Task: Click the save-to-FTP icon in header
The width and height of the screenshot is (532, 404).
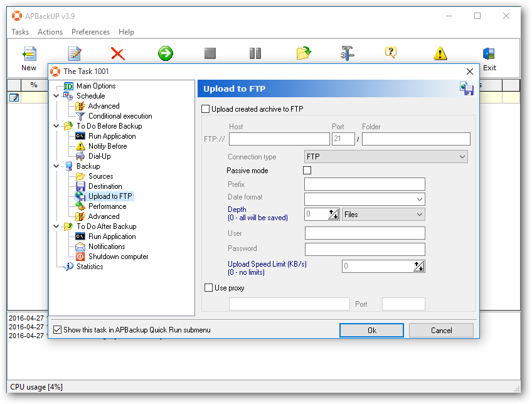Action: pyautogui.click(x=467, y=88)
